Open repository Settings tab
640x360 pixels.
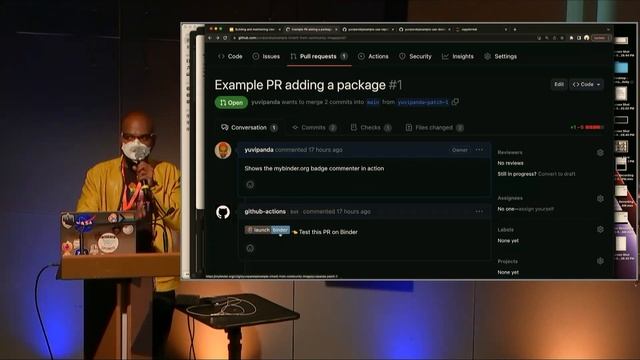(x=500, y=56)
